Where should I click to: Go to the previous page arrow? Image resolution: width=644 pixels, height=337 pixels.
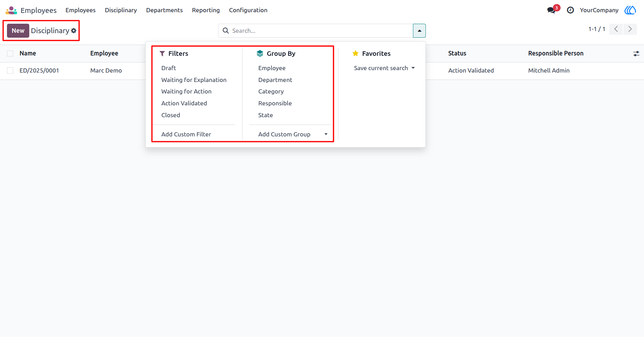click(x=616, y=29)
